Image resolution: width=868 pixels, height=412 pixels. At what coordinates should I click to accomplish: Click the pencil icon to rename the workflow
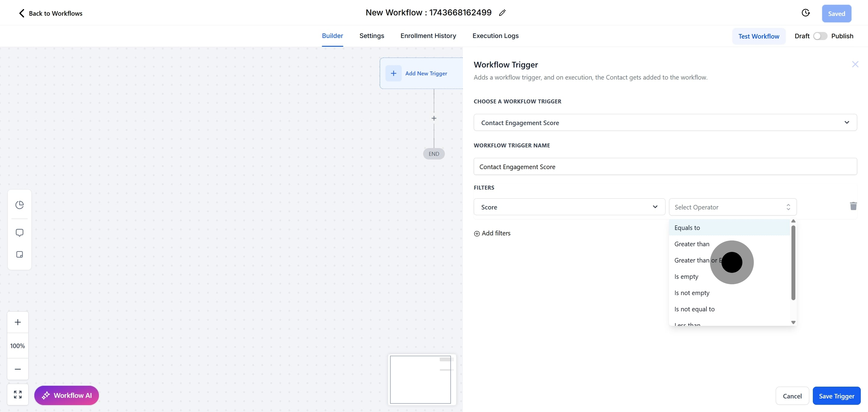502,13
